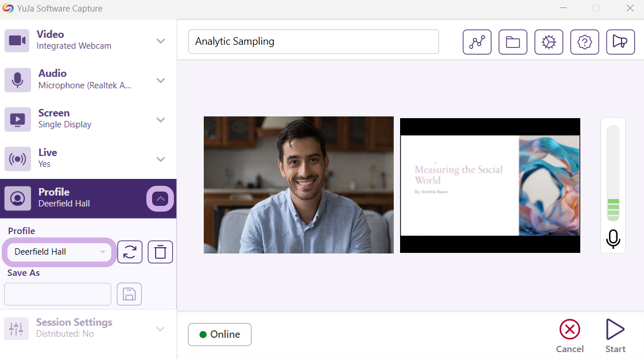
Task: Open the settings gear icon
Action: (x=549, y=42)
